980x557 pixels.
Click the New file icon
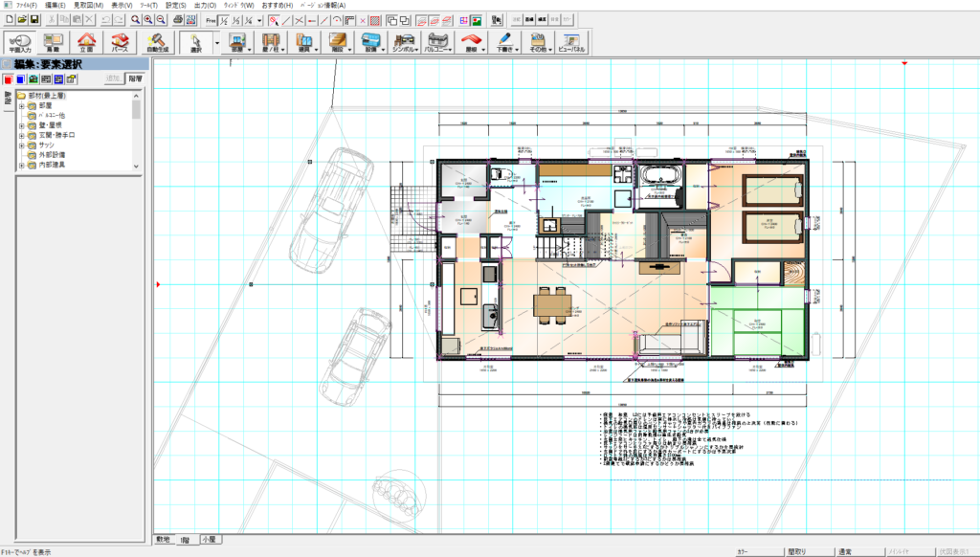click(10, 20)
